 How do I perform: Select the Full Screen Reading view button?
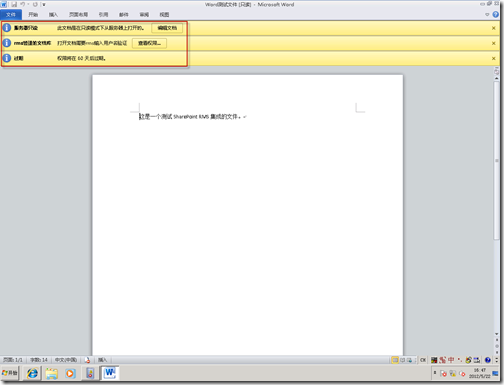point(402,360)
